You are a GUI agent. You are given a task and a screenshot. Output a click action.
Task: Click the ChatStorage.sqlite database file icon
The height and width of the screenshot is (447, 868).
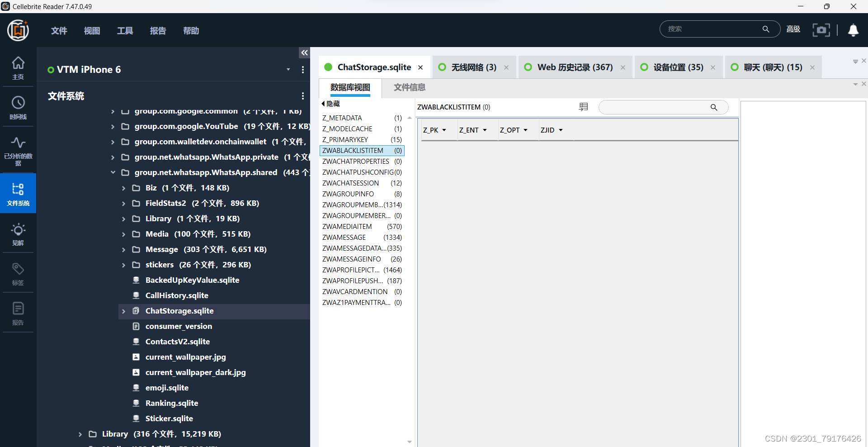click(136, 311)
